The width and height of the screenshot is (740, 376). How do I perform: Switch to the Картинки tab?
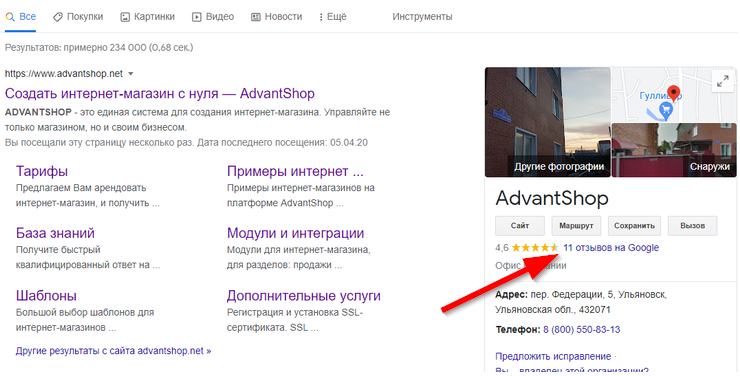click(x=148, y=17)
